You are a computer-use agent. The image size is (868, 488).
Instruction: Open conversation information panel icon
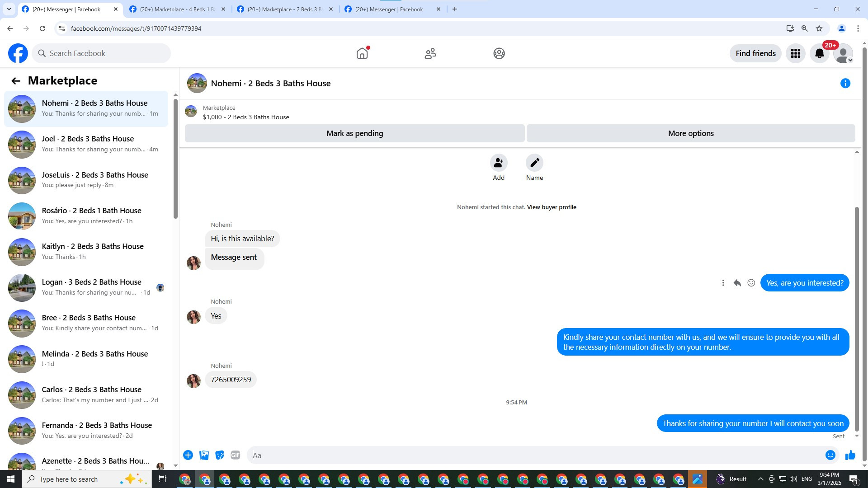tap(845, 83)
